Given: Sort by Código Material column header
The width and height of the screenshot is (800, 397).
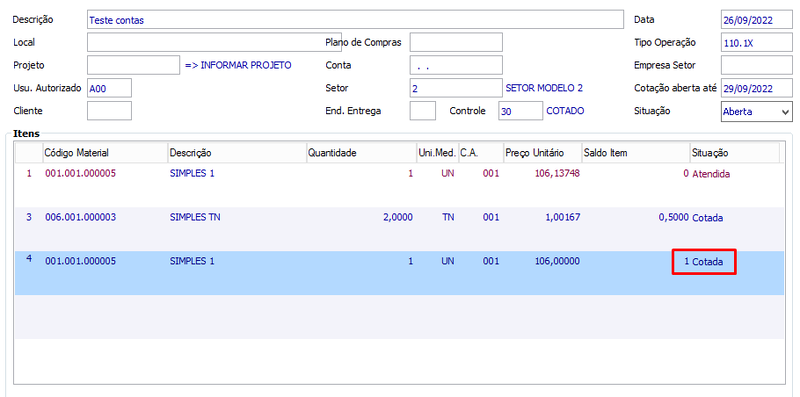Looking at the screenshot, I should pyautogui.click(x=105, y=153).
